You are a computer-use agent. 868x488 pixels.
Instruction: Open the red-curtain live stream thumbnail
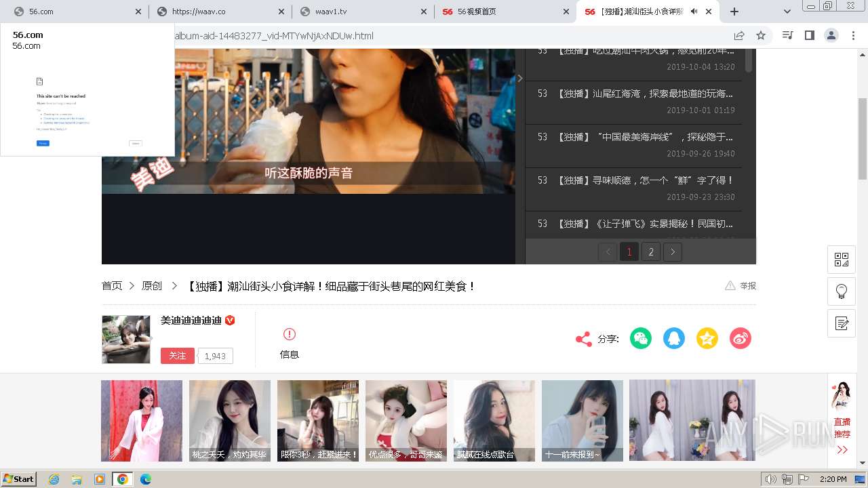(x=142, y=421)
